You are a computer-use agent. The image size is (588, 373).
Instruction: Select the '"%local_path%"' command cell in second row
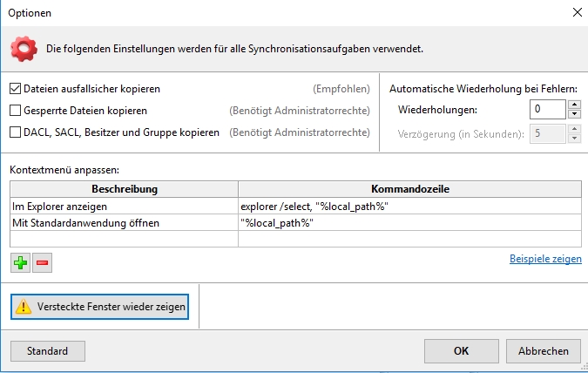(410, 223)
